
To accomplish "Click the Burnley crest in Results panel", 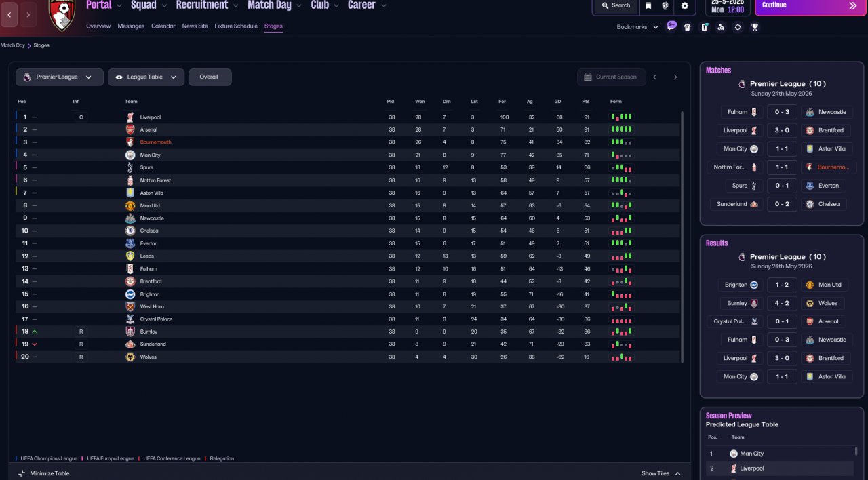I will tap(753, 303).
